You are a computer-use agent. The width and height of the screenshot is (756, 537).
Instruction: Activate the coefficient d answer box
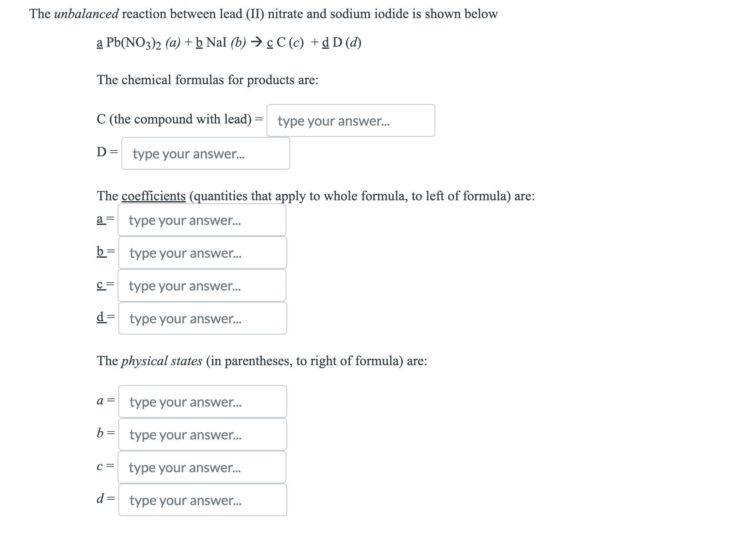point(202,319)
